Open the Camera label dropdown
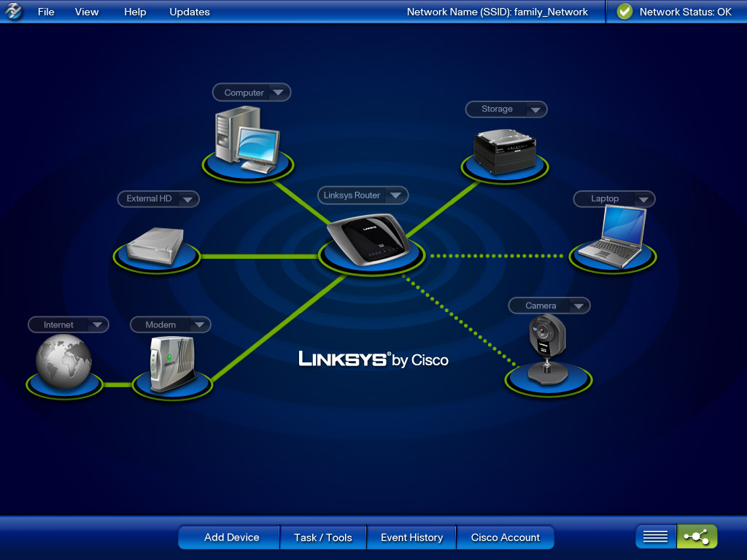 coord(578,306)
